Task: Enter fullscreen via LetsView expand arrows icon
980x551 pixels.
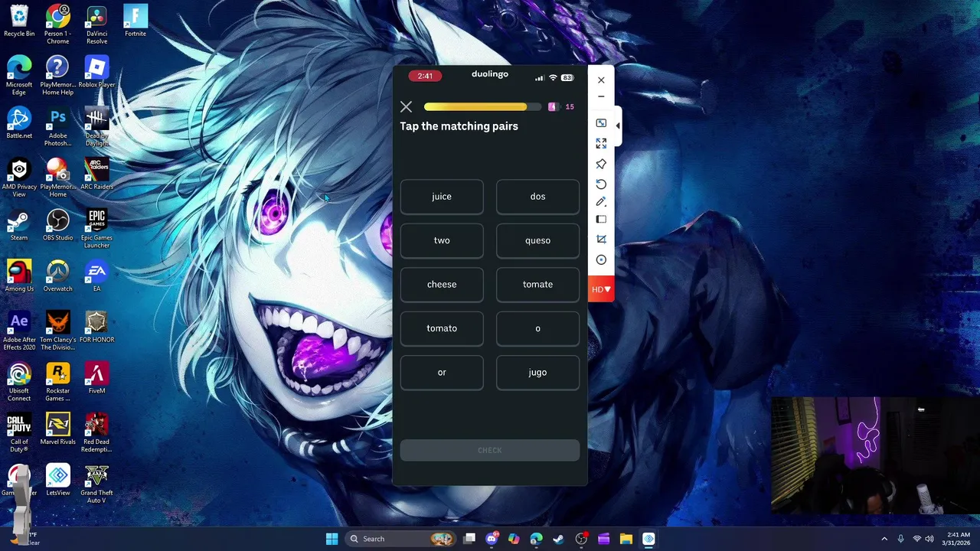Action: (x=601, y=143)
